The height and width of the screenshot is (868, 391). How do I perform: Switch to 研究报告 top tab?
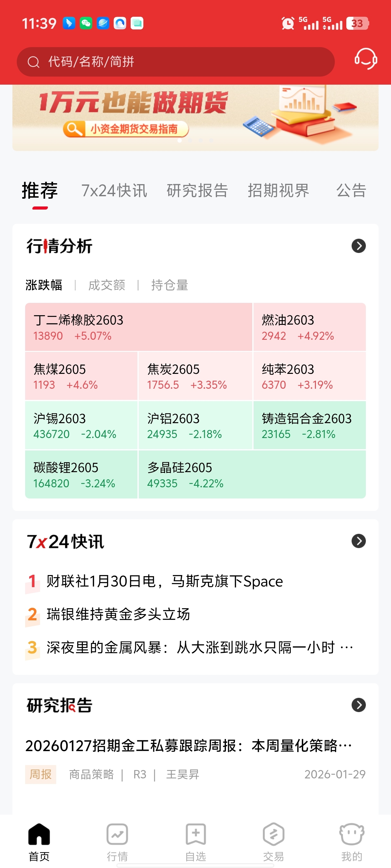(197, 190)
